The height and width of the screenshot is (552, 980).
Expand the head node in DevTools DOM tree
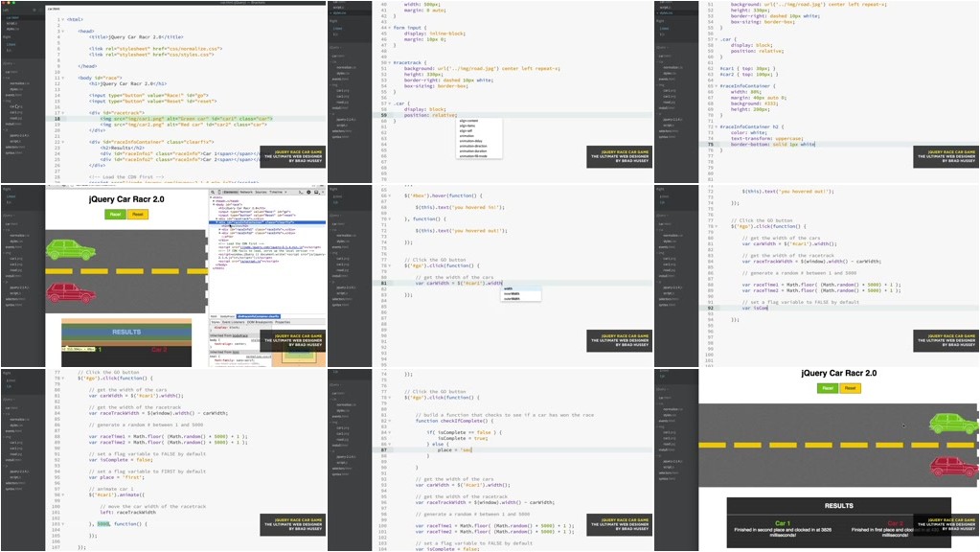(x=214, y=200)
